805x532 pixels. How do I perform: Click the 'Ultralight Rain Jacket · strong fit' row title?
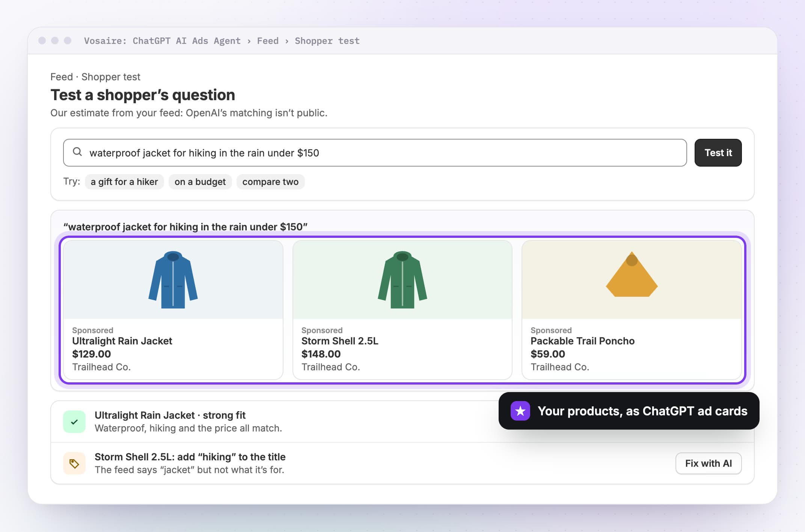coord(170,415)
